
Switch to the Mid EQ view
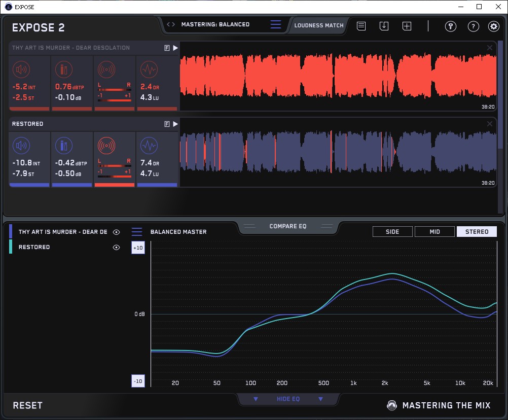coord(434,232)
